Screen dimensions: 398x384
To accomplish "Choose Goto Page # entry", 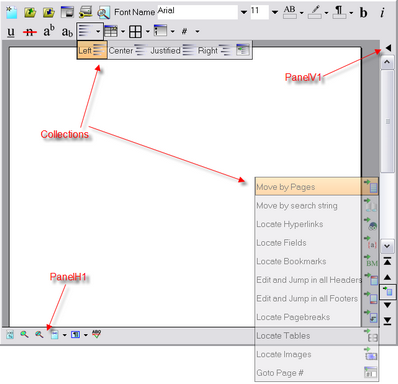I will point(317,373).
